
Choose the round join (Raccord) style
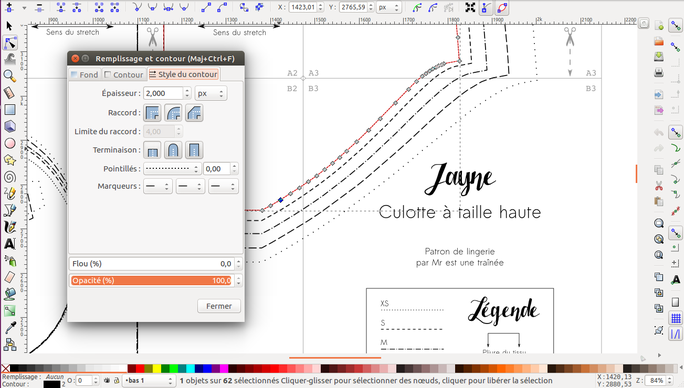click(x=173, y=113)
